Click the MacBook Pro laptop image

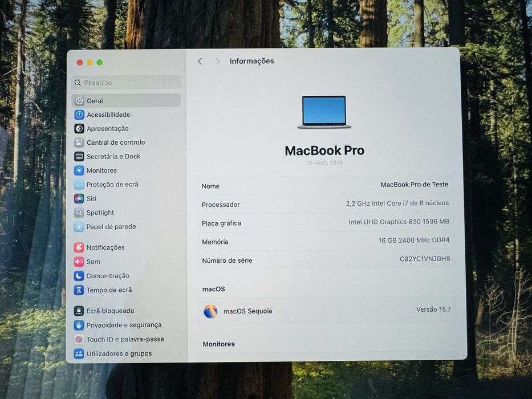324,112
